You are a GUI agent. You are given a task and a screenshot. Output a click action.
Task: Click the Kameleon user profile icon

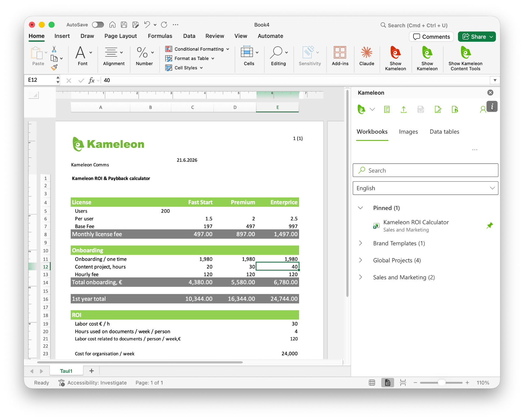[483, 109]
